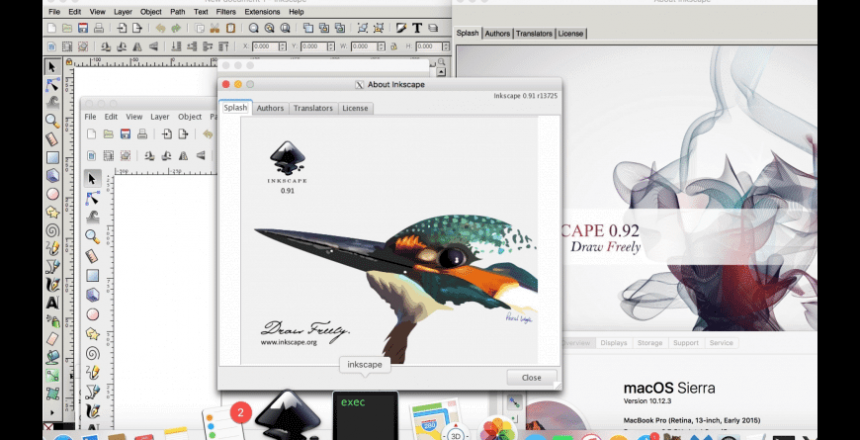
Task: Select the 3D Box tool in rear Inkscape toolbox
Action: (53, 176)
